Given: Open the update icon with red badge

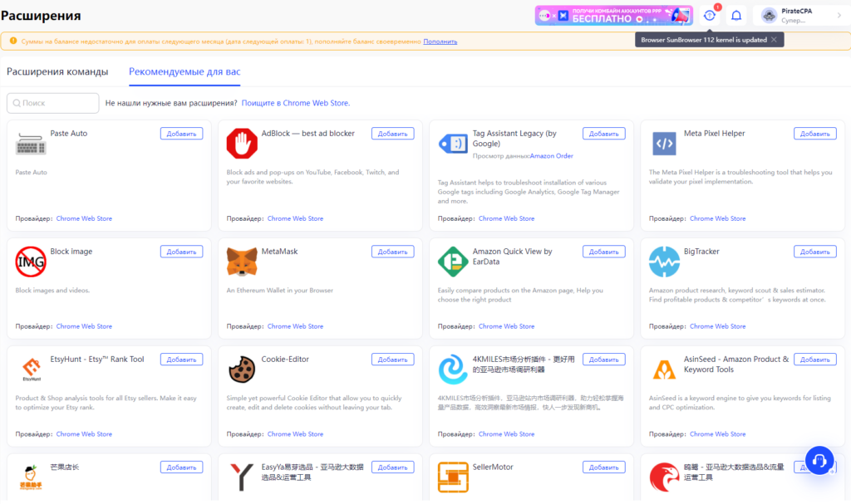Looking at the screenshot, I should point(710,16).
